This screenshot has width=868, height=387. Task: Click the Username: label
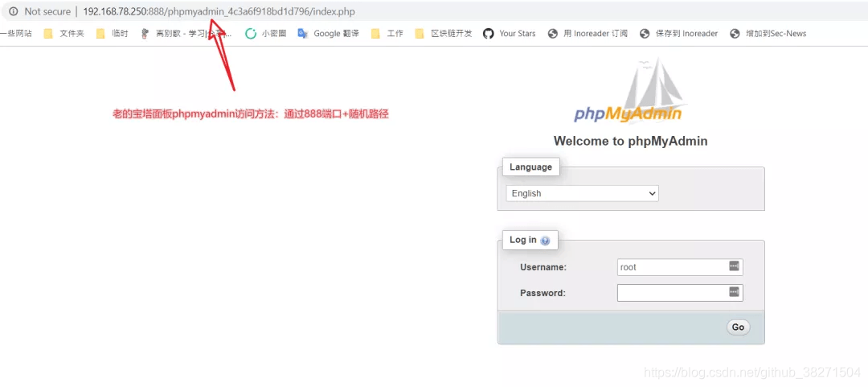point(543,267)
